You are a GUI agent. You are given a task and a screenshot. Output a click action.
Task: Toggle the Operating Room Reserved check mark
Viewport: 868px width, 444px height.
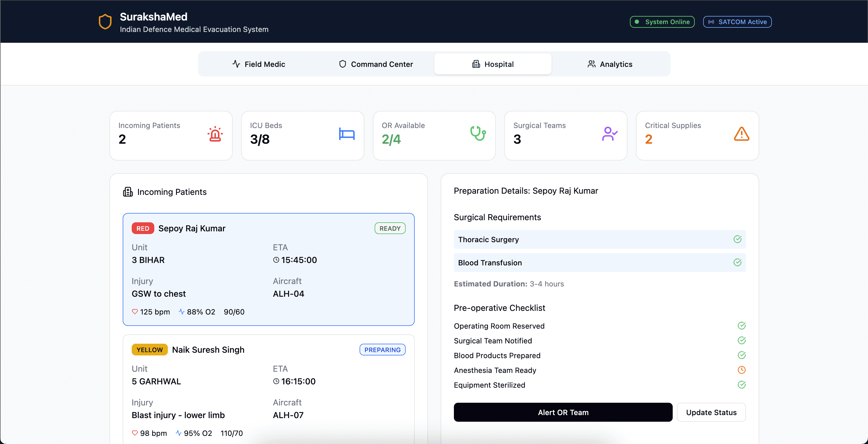[x=741, y=326]
